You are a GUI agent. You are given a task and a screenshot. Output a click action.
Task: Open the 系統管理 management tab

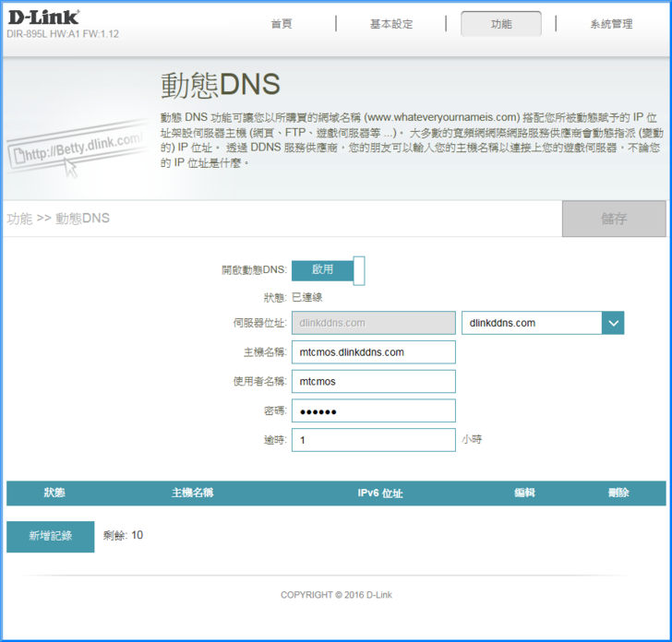[611, 24]
